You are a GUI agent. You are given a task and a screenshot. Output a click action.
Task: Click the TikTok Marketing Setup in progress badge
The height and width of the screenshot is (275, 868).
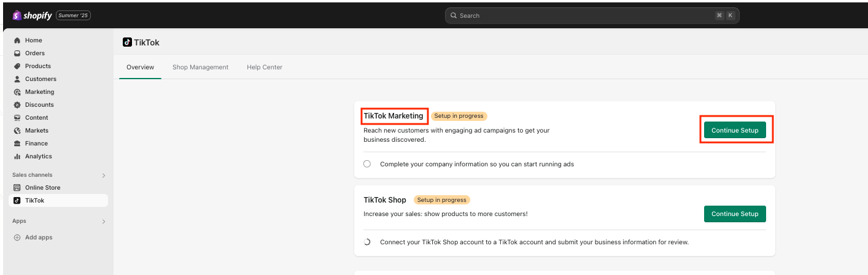coord(459,116)
